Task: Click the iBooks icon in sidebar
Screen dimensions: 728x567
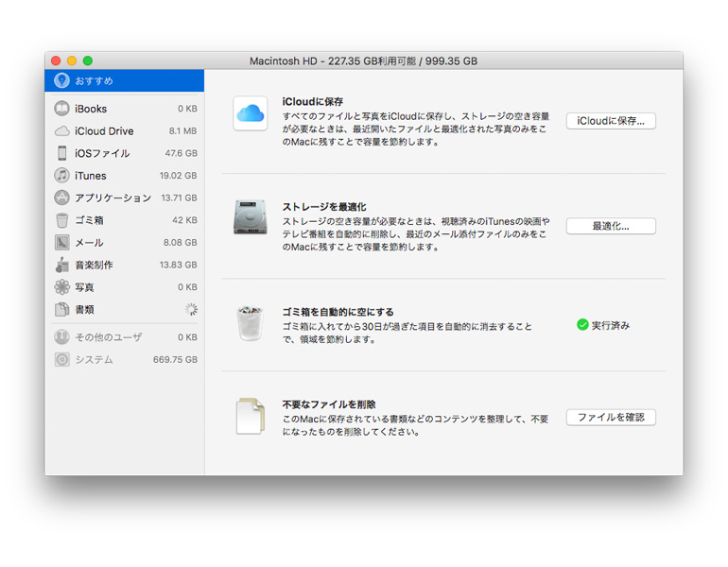Action: click(61, 109)
